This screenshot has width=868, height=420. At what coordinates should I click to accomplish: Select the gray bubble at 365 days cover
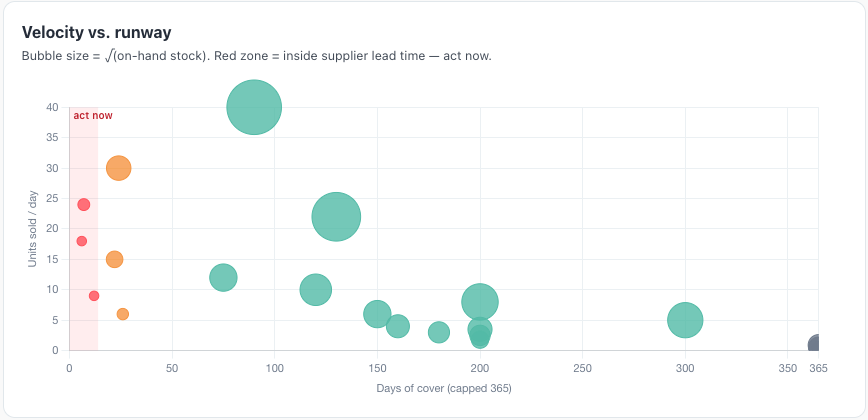click(814, 344)
